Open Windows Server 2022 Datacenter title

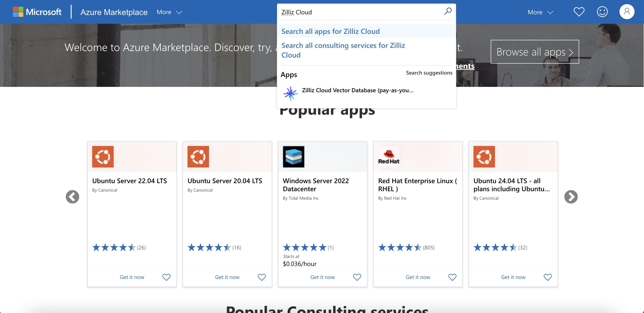tap(316, 185)
